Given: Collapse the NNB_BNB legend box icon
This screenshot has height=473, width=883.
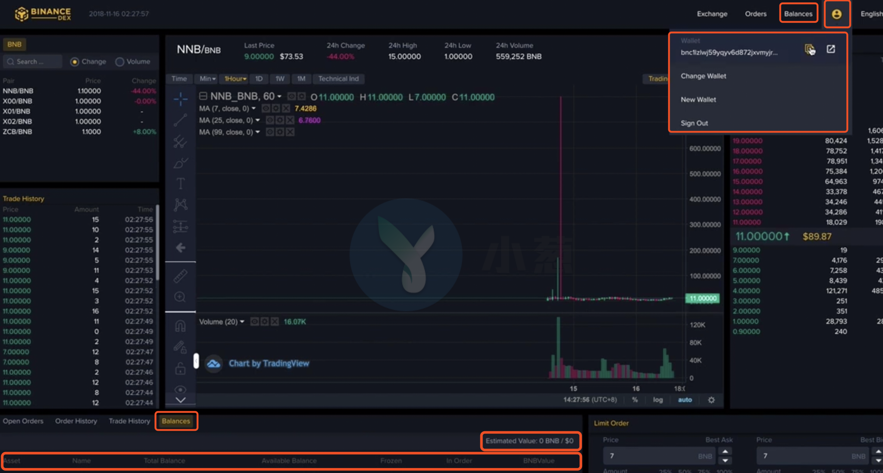Looking at the screenshot, I should 203,97.
